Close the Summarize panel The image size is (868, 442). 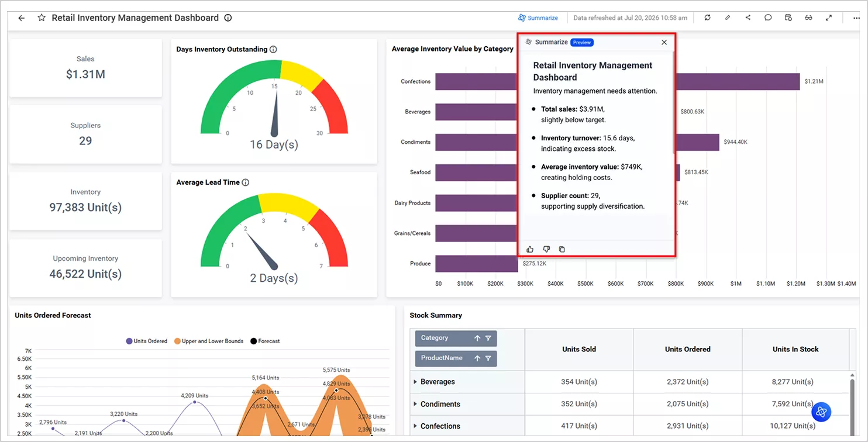[664, 42]
